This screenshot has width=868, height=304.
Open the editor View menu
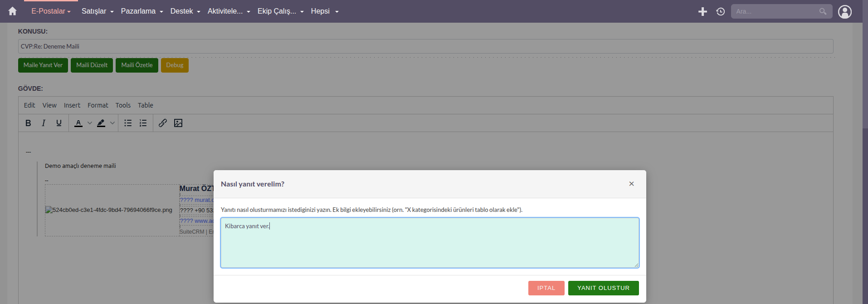click(x=49, y=105)
